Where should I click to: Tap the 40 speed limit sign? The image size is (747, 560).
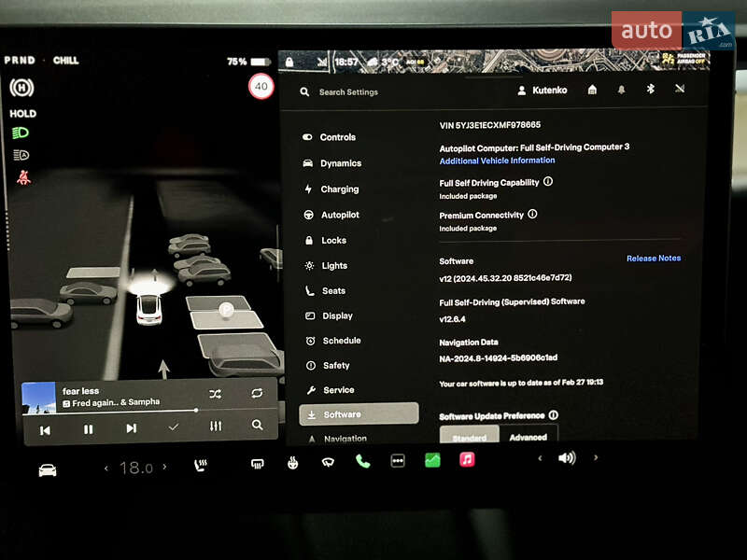point(261,86)
